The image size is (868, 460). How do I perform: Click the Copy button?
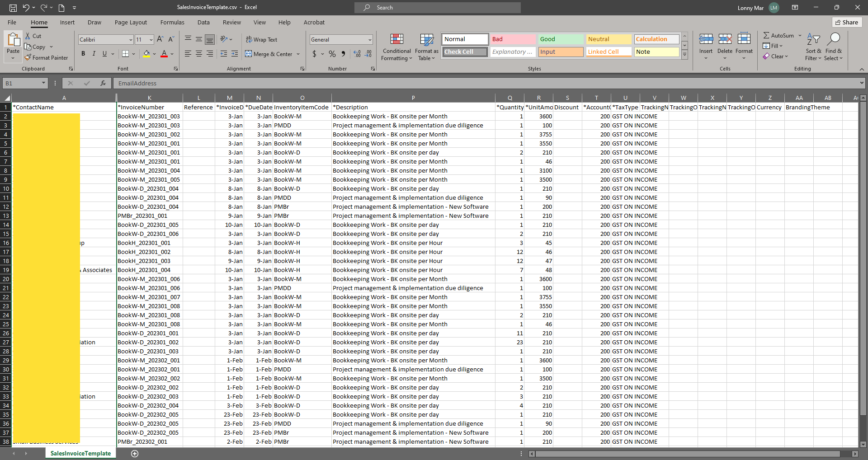pyautogui.click(x=35, y=47)
